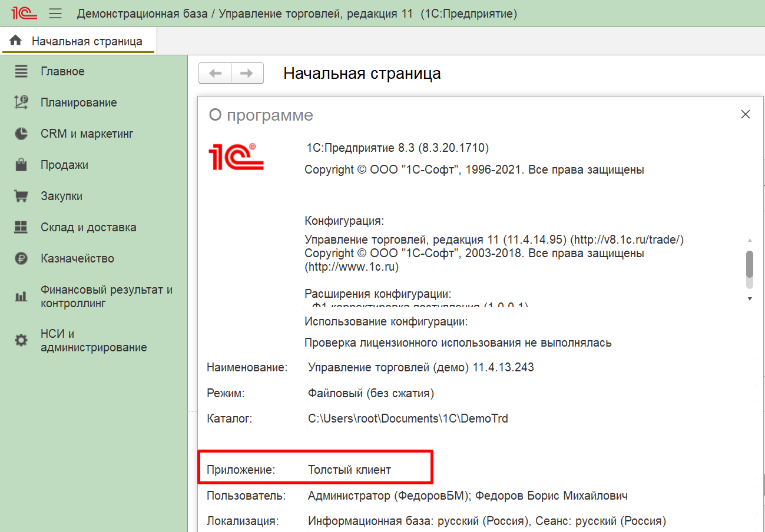Open the Главное section
The image size is (765, 532).
tap(62, 71)
